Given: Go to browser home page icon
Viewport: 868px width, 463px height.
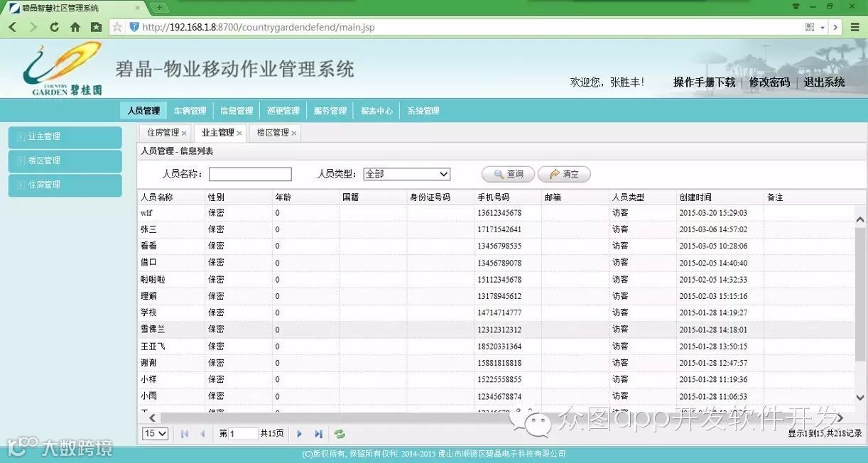Looking at the screenshot, I should [75, 27].
